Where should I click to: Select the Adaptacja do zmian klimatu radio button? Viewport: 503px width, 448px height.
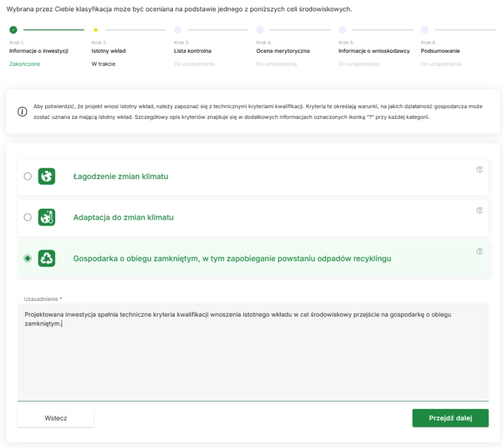(x=28, y=217)
